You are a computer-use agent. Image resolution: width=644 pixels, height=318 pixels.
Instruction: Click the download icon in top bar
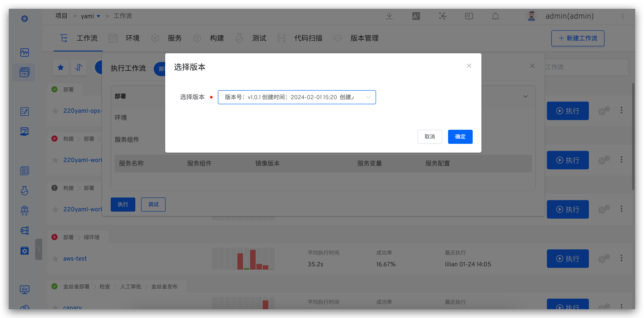tap(389, 16)
